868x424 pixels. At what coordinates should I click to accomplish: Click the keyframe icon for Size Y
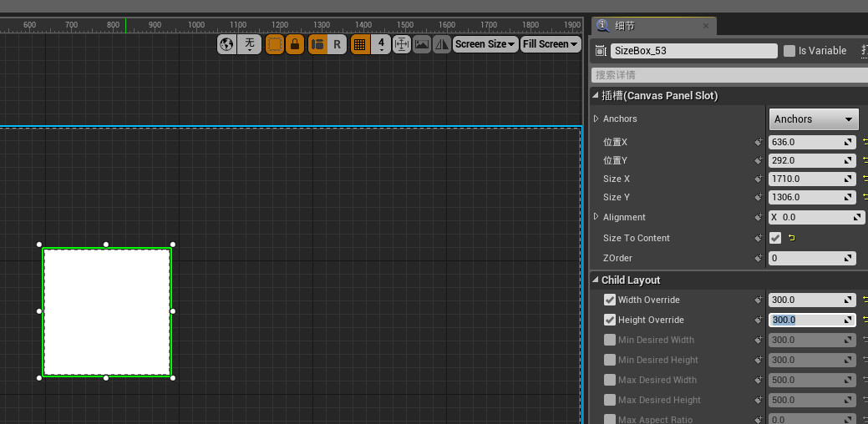tap(759, 197)
